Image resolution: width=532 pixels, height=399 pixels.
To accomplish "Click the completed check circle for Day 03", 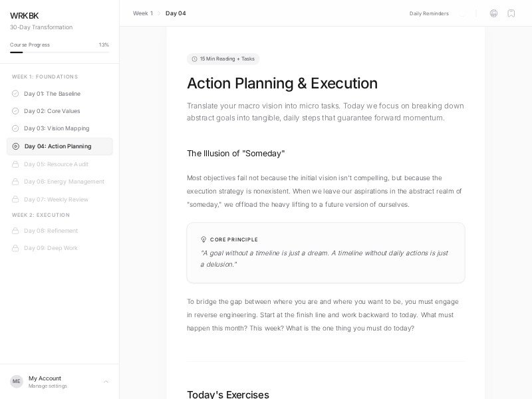I will point(15,128).
